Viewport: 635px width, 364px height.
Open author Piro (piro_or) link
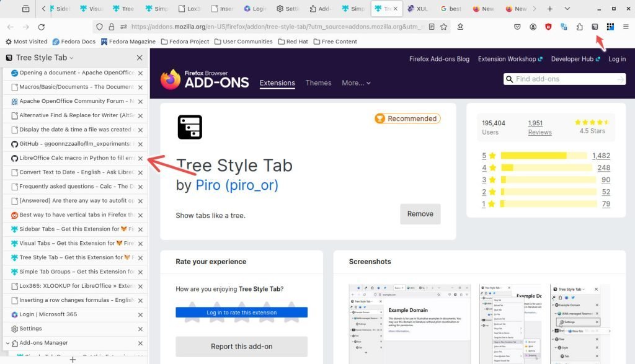[237, 185]
